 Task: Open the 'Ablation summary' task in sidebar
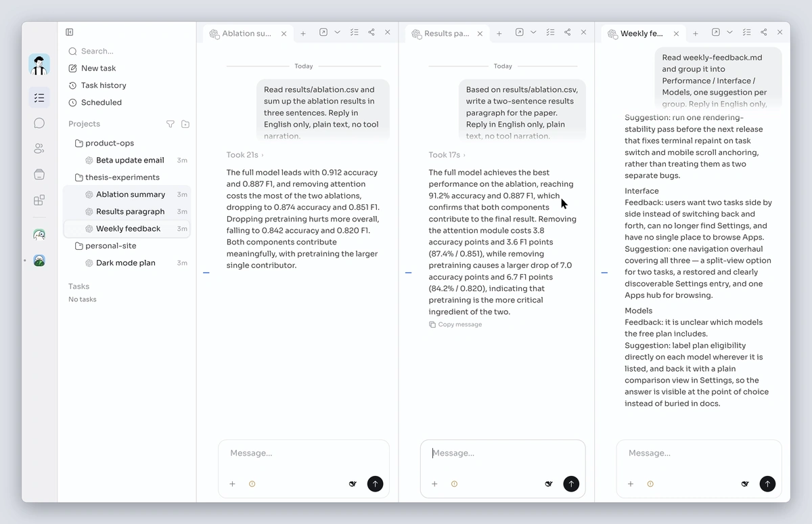[127, 194]
